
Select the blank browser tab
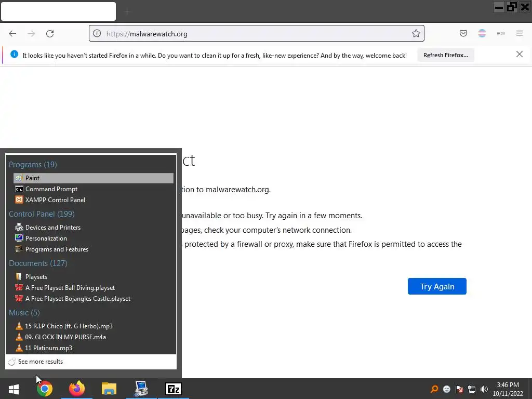pyautogui.click(x=58, y=11)
